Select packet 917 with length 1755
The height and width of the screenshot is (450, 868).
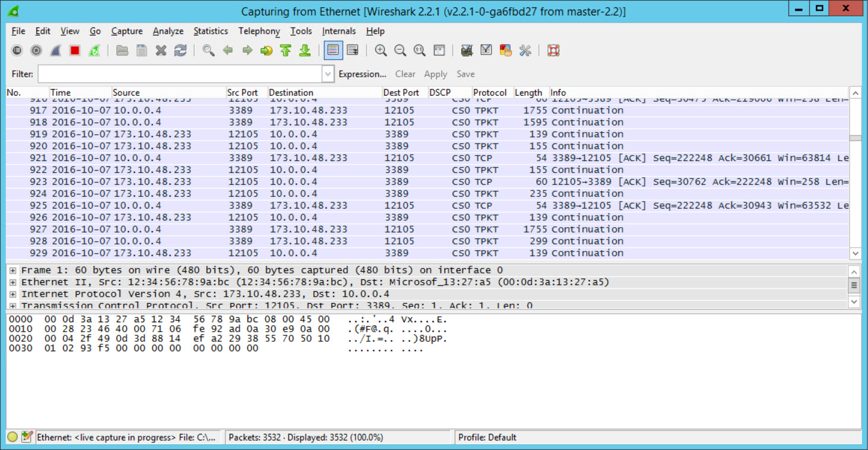pyautogui.click(x=427, y=111)
